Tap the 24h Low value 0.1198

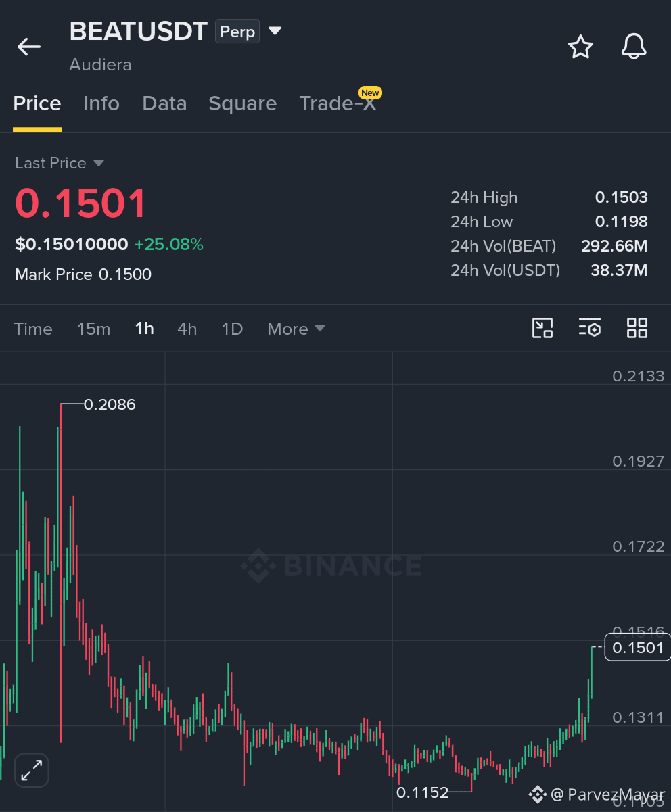622,222
